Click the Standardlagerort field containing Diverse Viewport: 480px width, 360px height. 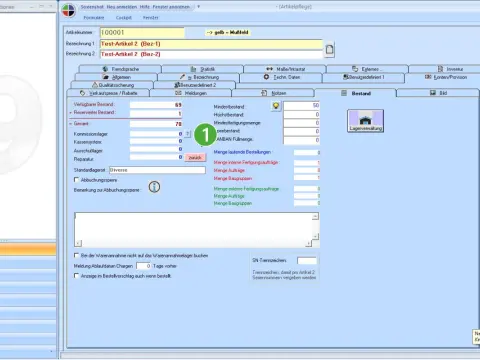[x=157, y=170]
